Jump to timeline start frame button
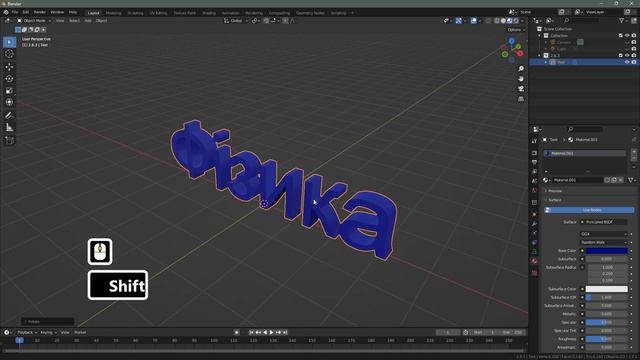Screen dimensions: 640x360 pos(251,333)
